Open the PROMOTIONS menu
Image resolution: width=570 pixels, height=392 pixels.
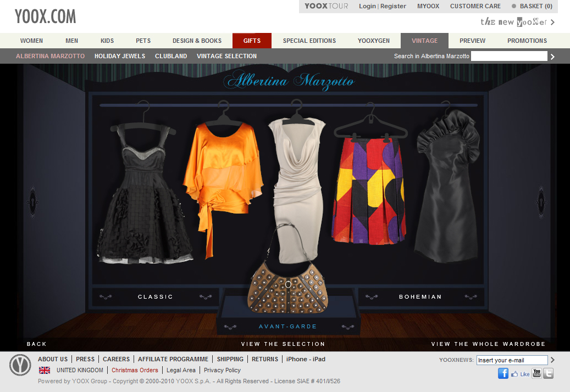click(x=527, y=41)
